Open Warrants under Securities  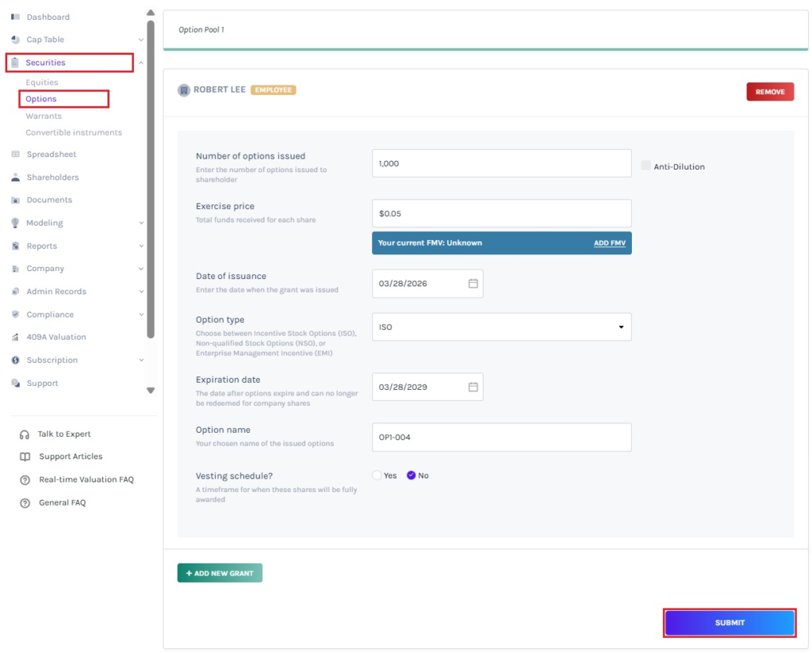click(x=44, y=116)
